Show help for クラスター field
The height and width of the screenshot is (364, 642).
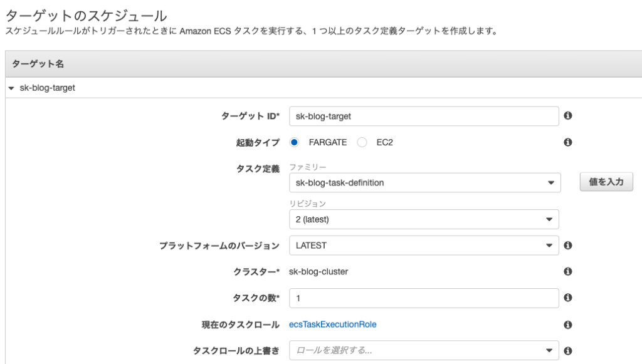(x=569, y=272)
